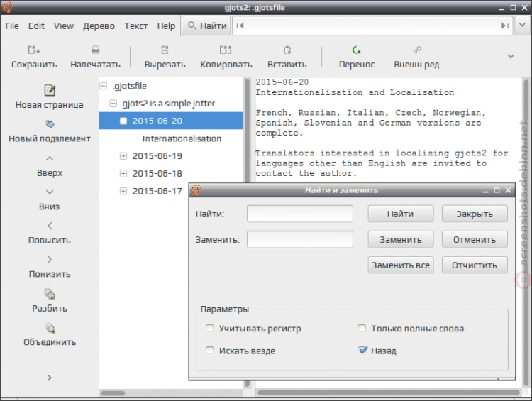Click the Вырезать cut icon
The image size is (532, 401).
pyautogui.click(x=165, y=50)
